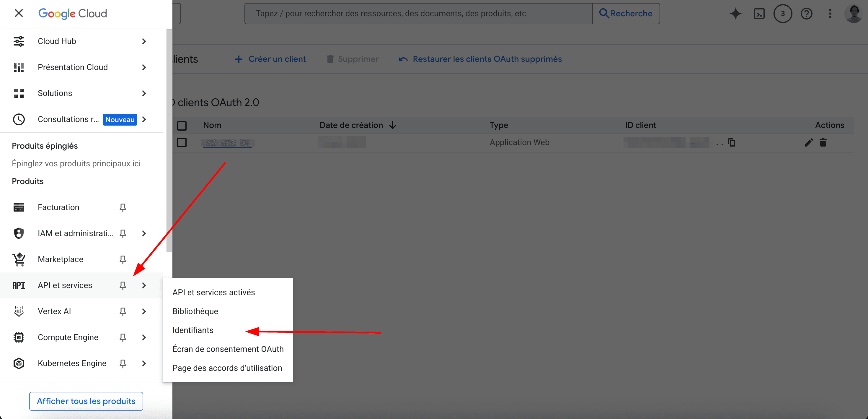
Task: Expand the Vertex AI submenu chevron
Action: 144,311
